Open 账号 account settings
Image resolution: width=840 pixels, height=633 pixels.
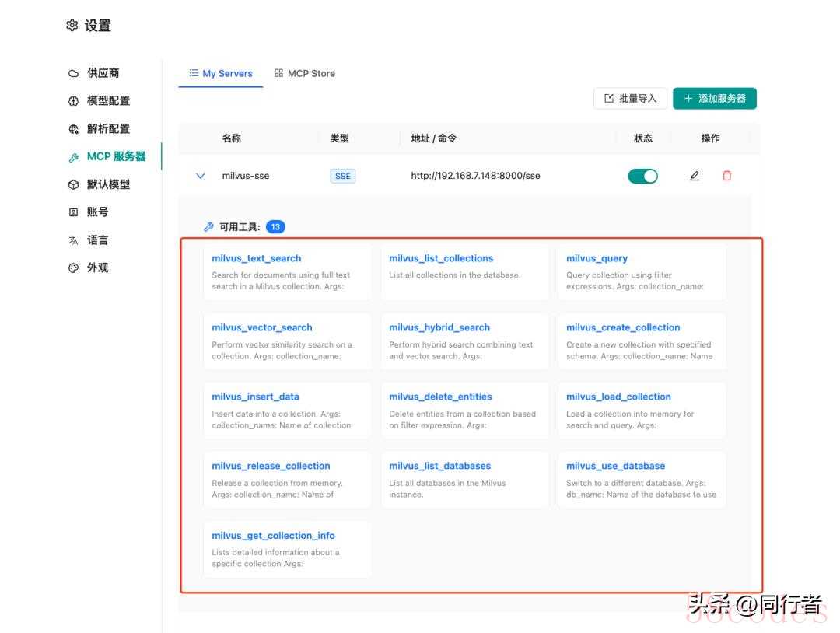pyautogui.click(x=97, y=212)
